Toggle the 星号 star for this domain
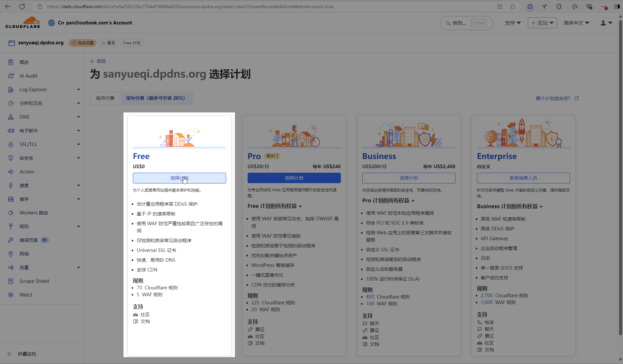623x364 pixels. pos(109,43)
